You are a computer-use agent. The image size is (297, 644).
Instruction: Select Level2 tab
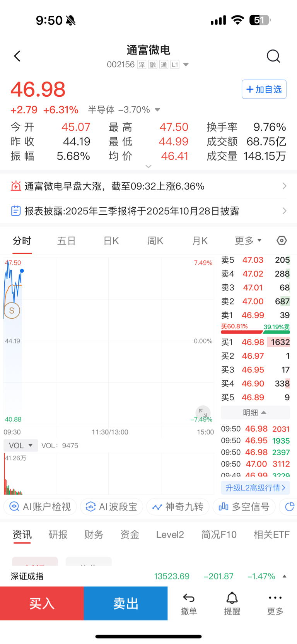(x=170, y=535)
